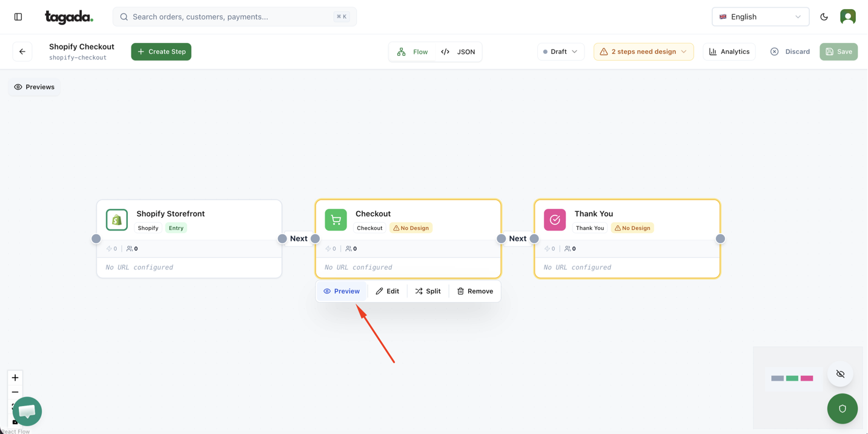Expand the Draft status dropdown
The image size is (868, 434).
(x=560, y=51)
